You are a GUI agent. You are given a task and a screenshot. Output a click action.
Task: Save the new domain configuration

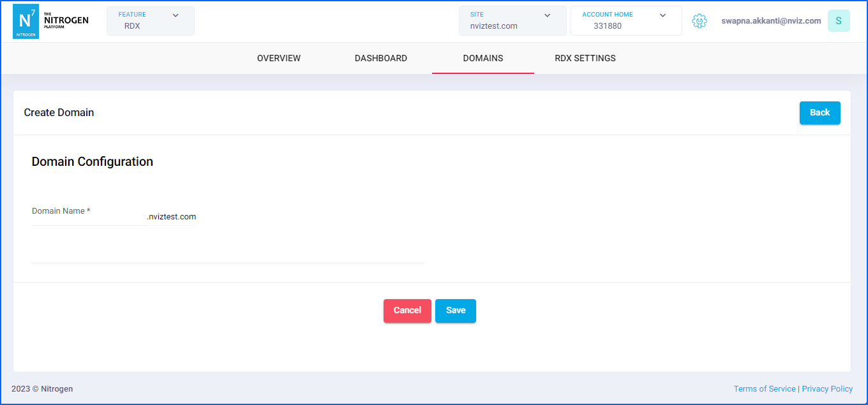click(456, 311)
